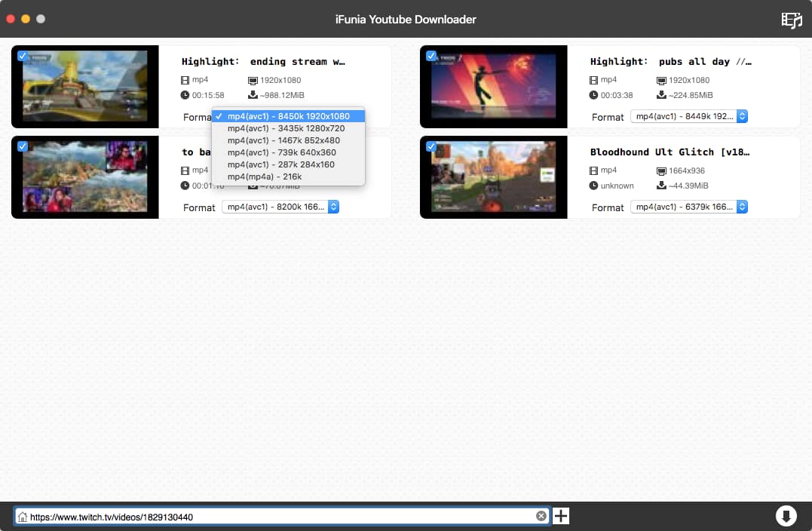Viewport: 812px width, 531px height.
Task: Deselect the Bloodhound Ult Glitch video checkbox
Action: click(431, 146)
